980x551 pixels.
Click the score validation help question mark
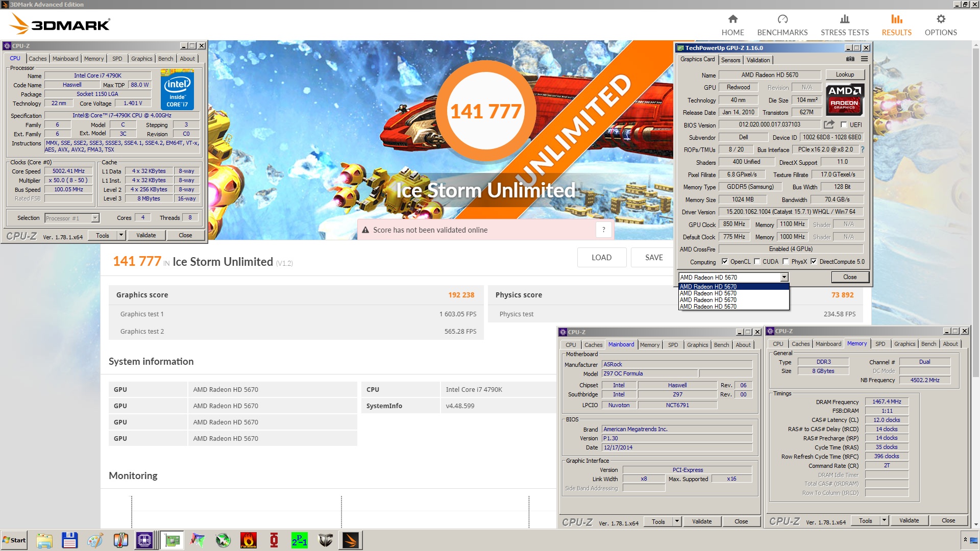603,230
